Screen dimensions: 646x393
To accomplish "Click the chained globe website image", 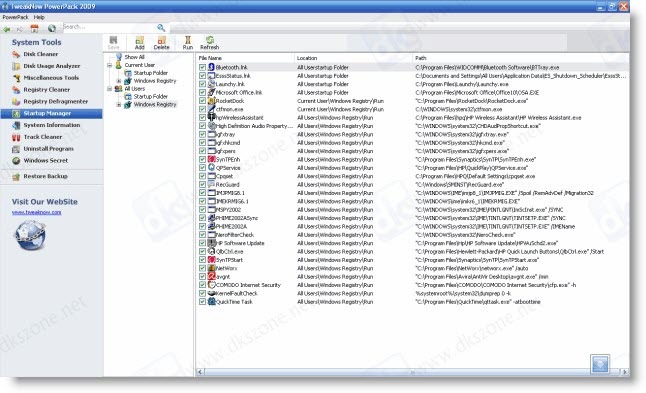I will pos(30,235).
